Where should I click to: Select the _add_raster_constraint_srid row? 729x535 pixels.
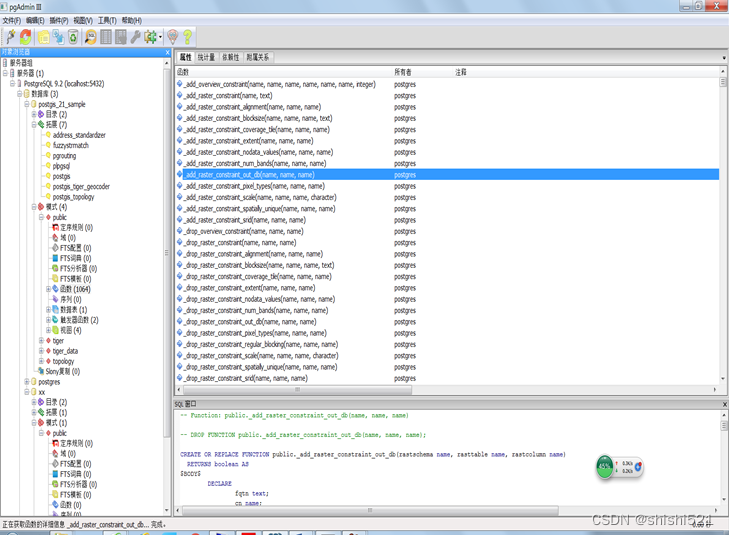447,220
